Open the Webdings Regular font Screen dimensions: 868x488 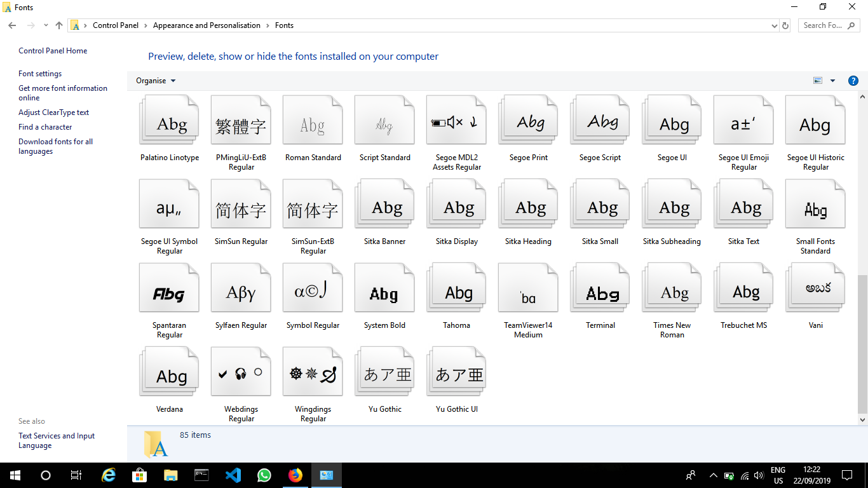241,372
